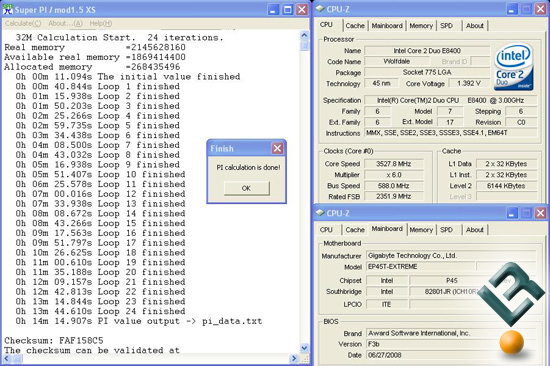Minimize the Super PI window

pyautogui.click(x=273, y=9)
